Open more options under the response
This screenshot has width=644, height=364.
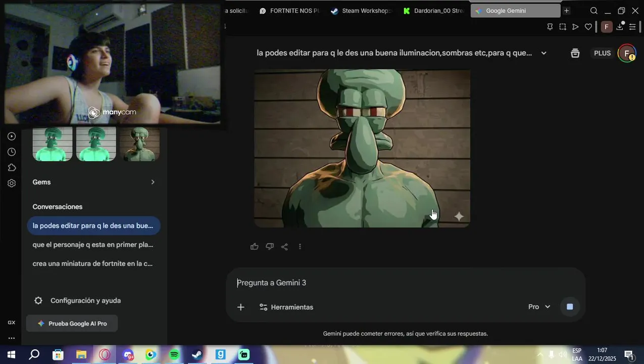300,247
